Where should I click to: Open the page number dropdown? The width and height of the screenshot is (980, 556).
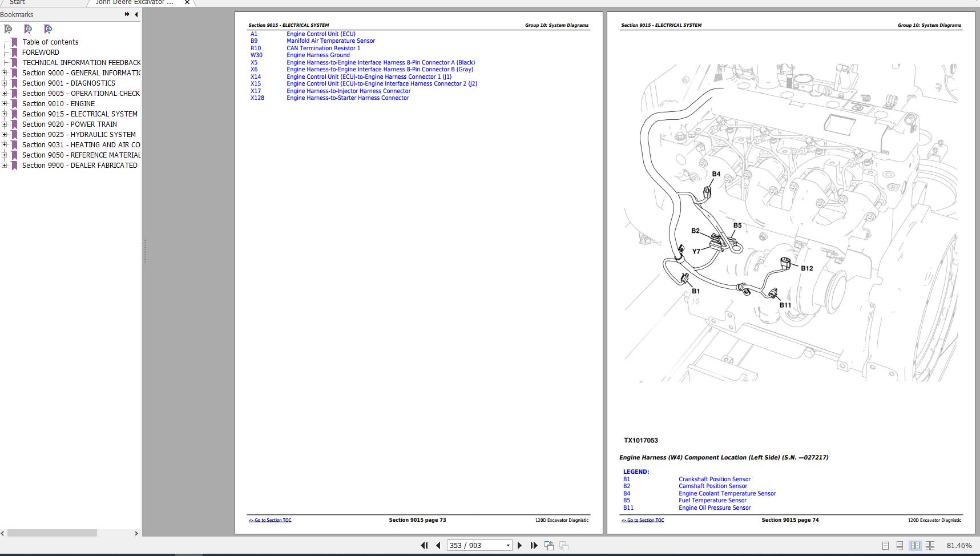point(508,546)
